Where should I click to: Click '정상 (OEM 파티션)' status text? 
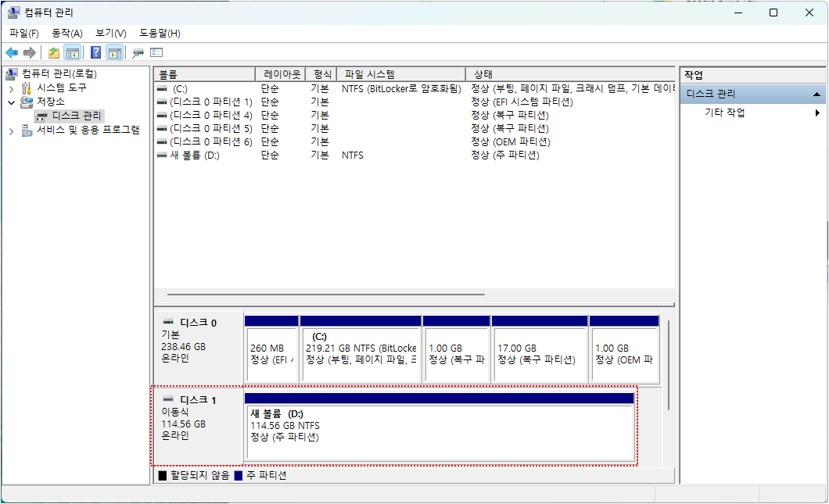[x=511, y=141]
